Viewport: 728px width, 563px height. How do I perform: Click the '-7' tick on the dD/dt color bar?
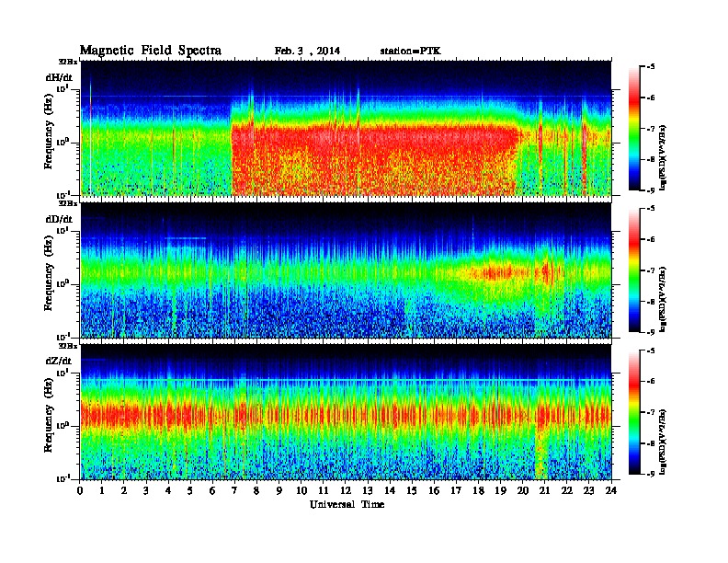point(651,270)
